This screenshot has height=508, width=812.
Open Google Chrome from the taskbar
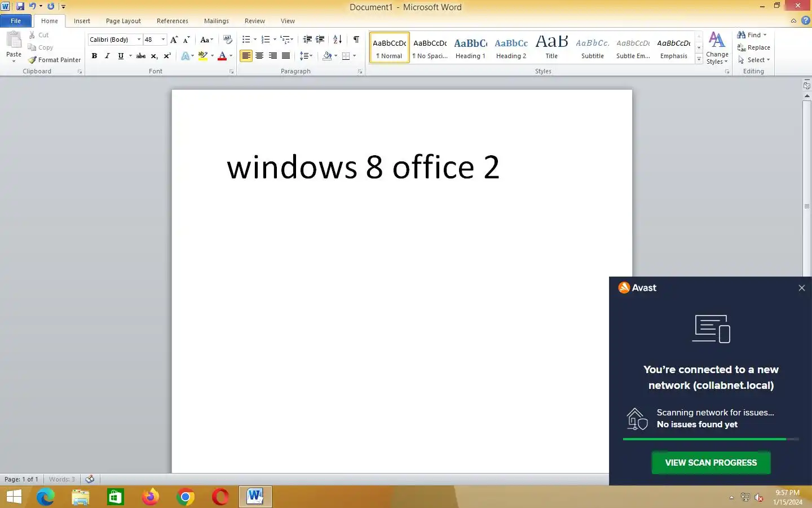click(186, 497)
